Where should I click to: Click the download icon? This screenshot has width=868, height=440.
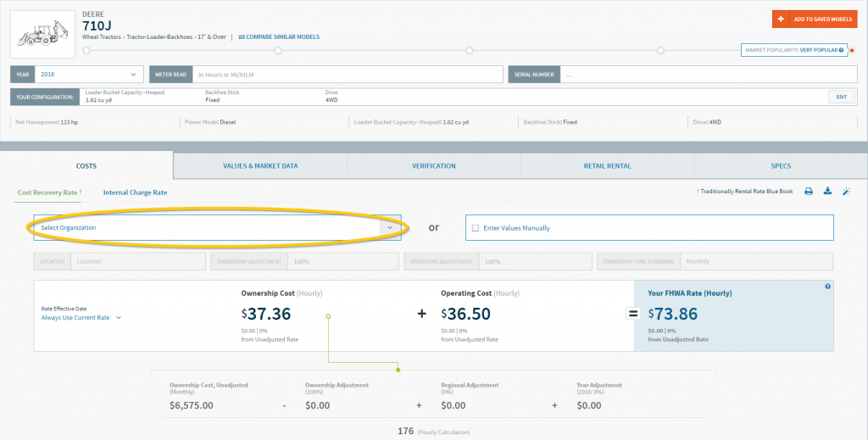point(827,192)
